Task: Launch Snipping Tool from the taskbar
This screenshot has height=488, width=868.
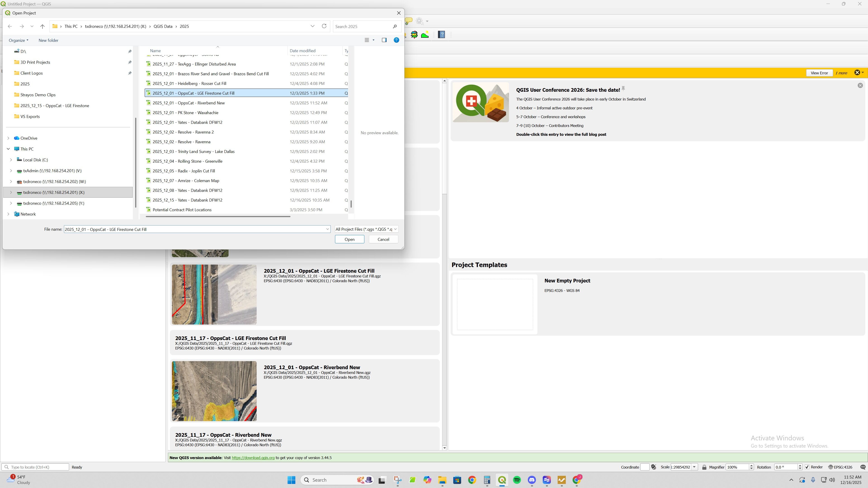Action: pyautogui.click(x=398, y=480)
